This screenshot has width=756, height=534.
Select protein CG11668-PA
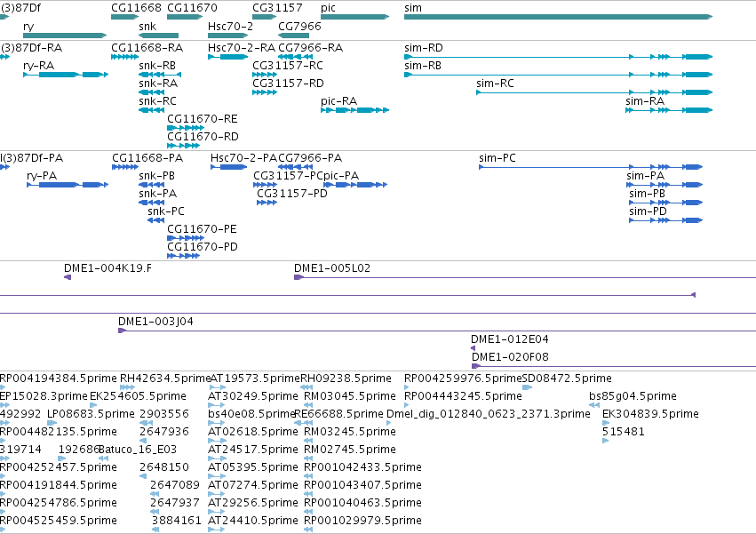click(125, 167)
